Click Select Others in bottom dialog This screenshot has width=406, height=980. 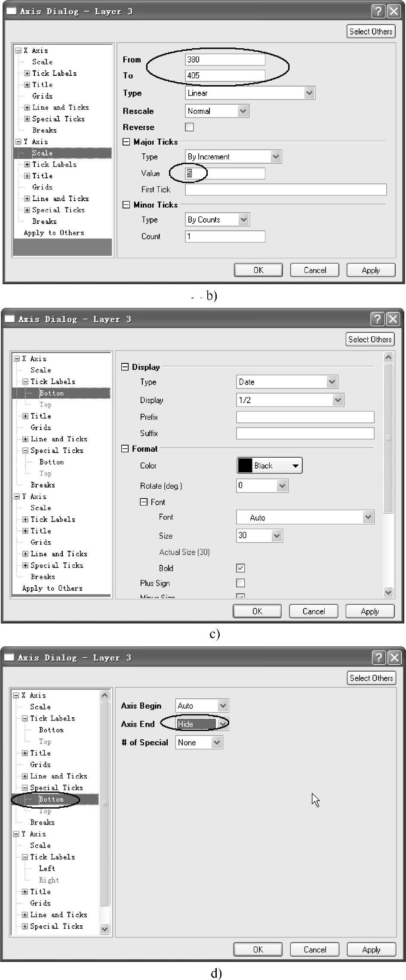click(371, 678)
